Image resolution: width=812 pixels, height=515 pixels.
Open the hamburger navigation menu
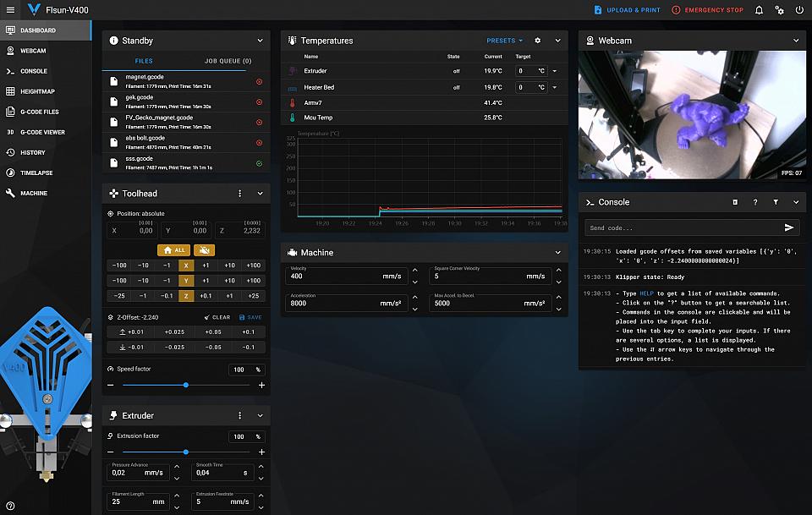[x=10, y=10]
